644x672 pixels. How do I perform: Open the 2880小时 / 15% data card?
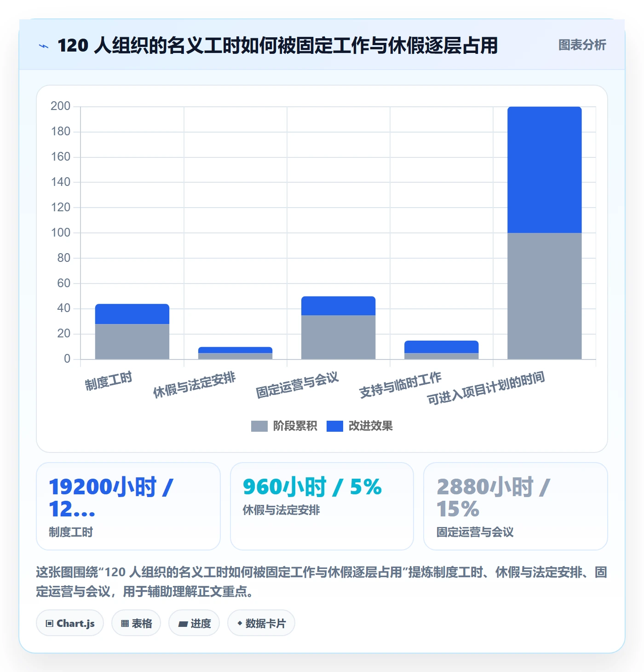click(516, 506)
